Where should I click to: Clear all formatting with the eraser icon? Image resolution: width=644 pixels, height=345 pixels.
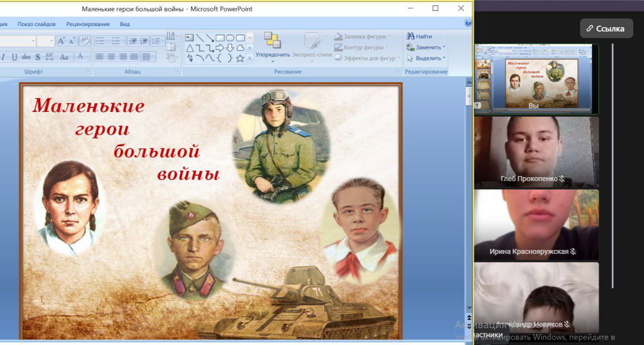[x=84, y=41]
